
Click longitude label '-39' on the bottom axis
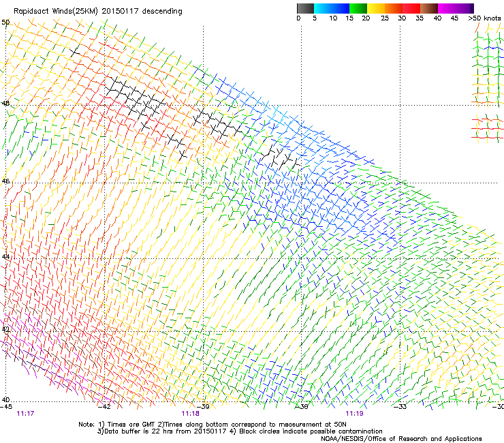(203, 407)
